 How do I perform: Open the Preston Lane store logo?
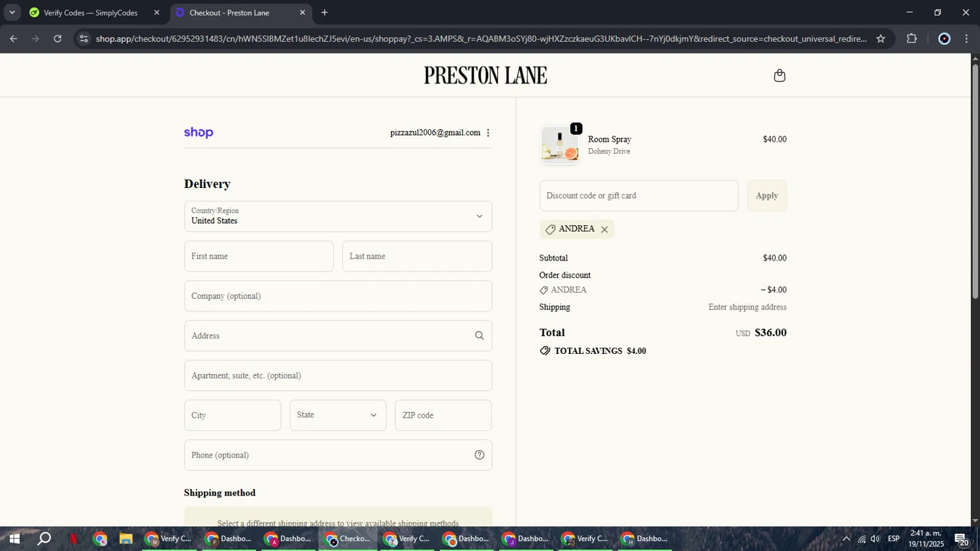pos(485,76)
